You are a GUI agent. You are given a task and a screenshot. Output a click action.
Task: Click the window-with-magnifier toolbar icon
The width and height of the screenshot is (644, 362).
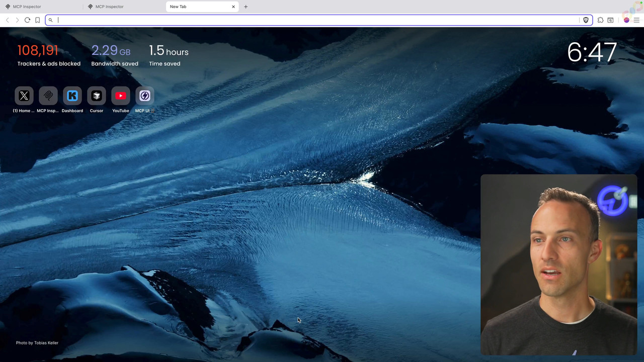coord(610,20)
